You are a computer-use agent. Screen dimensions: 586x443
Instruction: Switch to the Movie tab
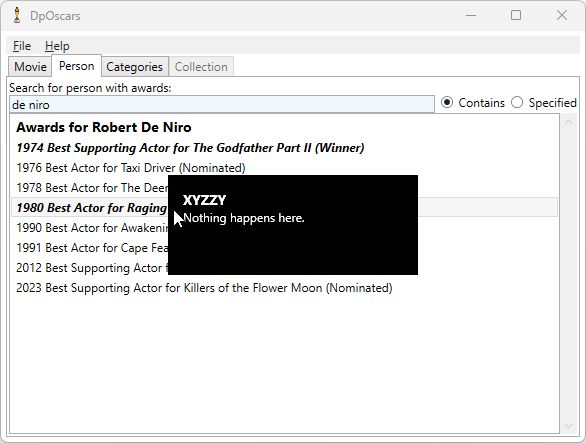(x=30, y=67)
